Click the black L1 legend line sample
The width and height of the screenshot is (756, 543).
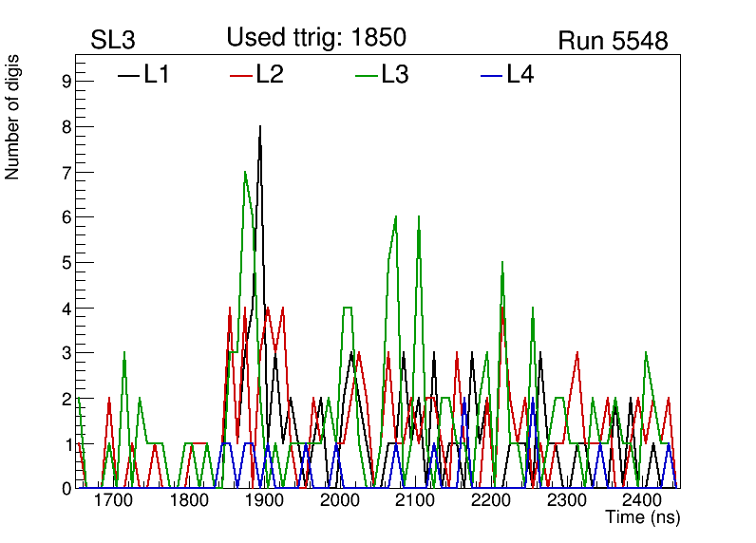[128, 75]
